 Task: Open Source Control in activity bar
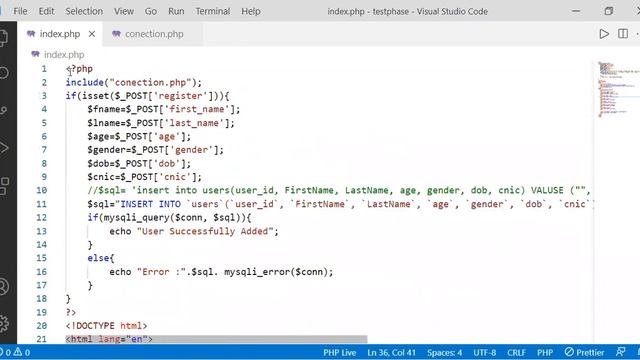coord(3,110)
